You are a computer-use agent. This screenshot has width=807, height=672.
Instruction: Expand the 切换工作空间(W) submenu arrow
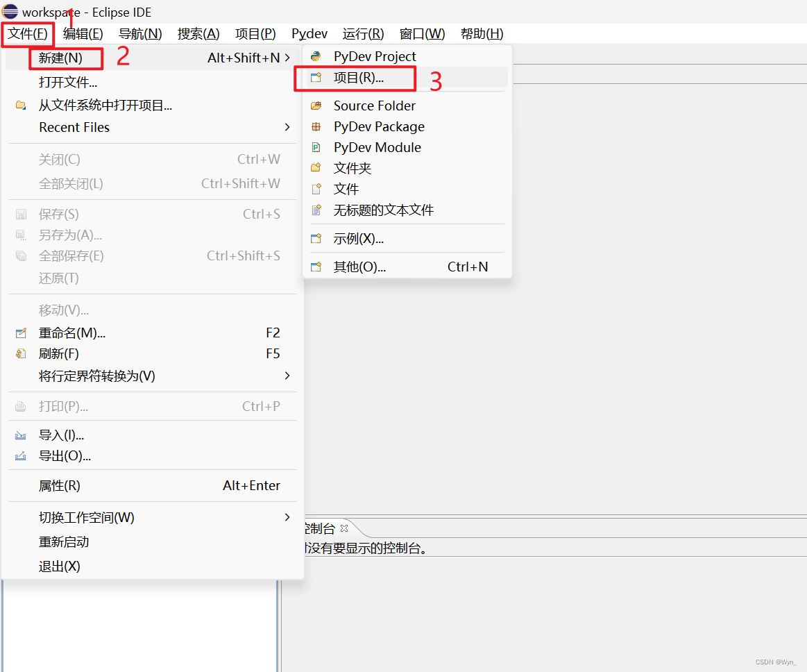287,517
